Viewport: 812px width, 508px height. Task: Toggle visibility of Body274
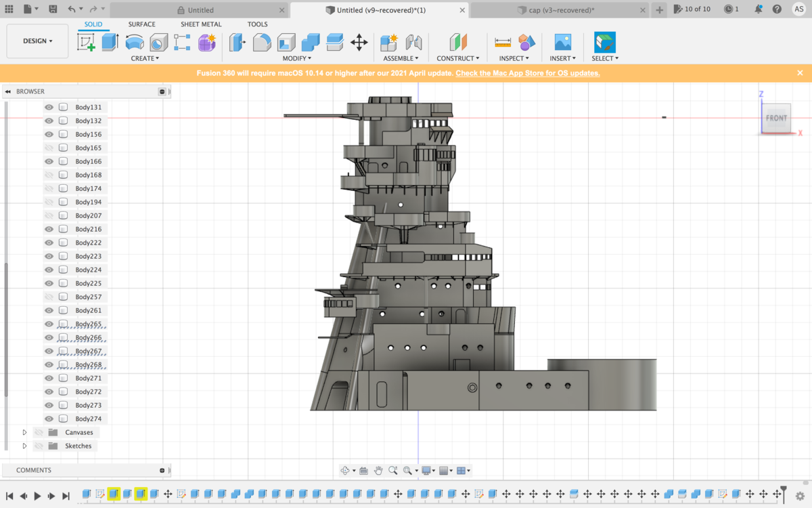coord(49,419)
